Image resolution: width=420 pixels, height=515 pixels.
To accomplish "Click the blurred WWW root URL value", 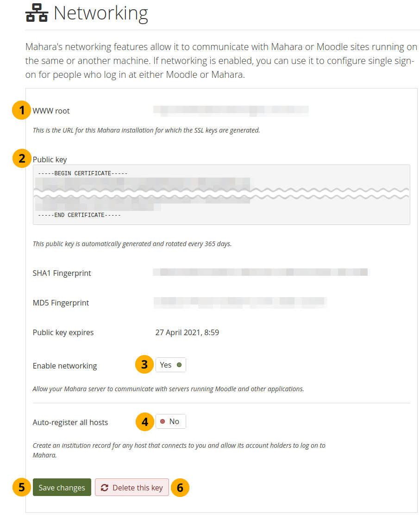I will coord(231,110).
